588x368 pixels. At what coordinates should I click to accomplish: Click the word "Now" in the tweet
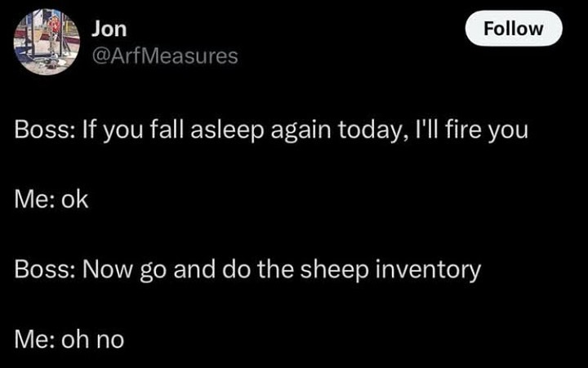click(x=102, y=269)
